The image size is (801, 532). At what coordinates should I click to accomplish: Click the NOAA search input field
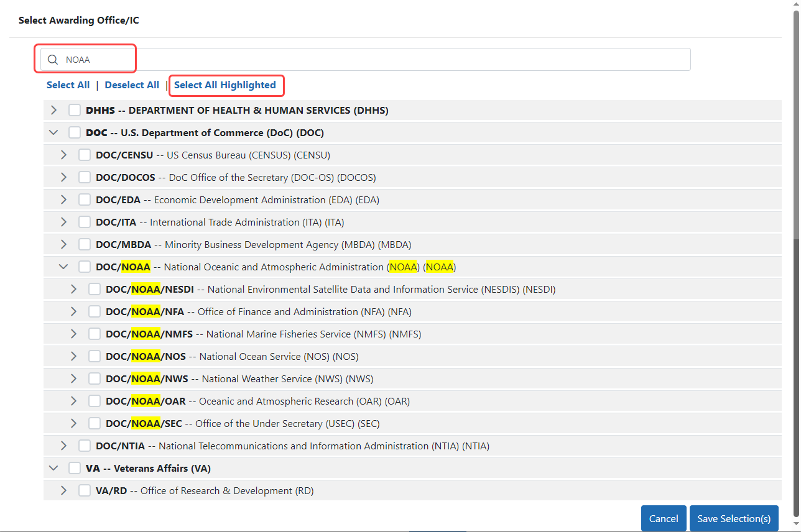[373, 60]
